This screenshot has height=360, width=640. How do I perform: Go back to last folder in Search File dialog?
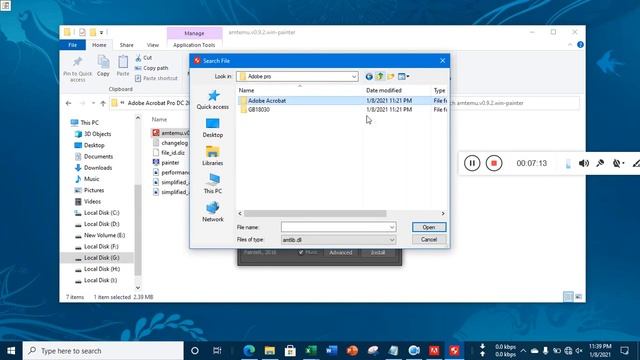(369, 76)
